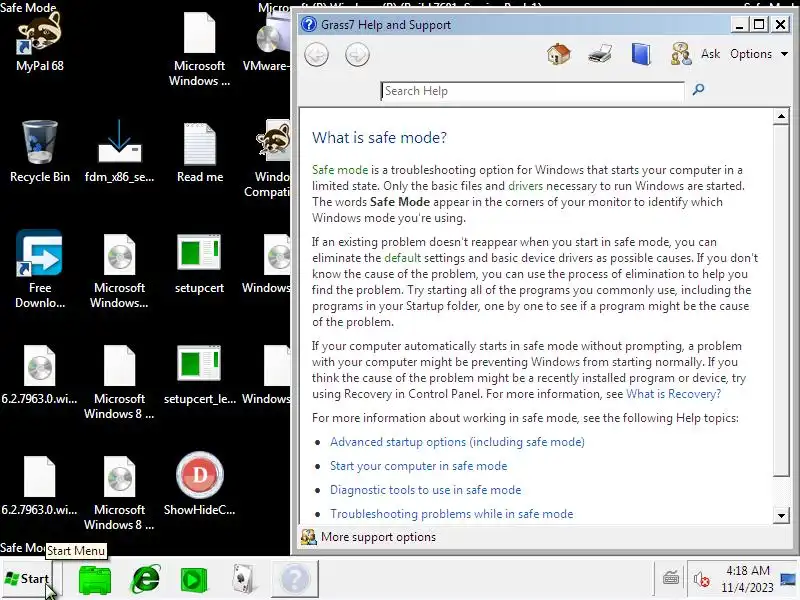800x600 pixels.
Task: Go to Help home page icon
Action: coord(558,54)
